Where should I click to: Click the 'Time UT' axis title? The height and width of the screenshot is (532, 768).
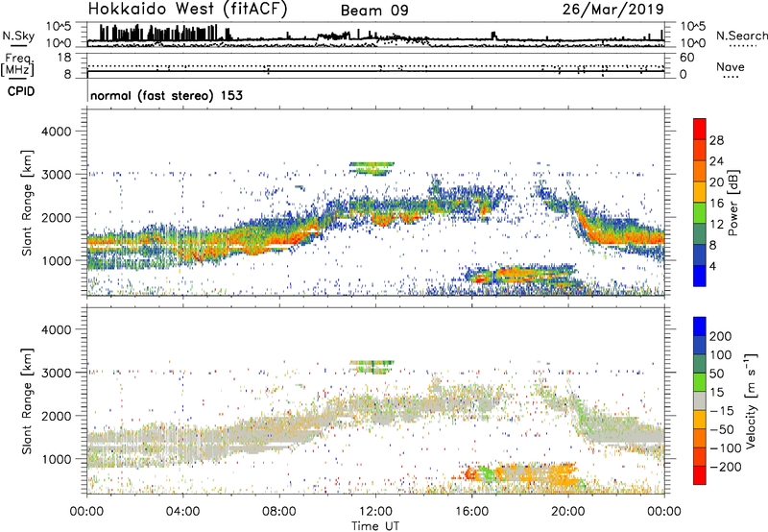point(375,526)
